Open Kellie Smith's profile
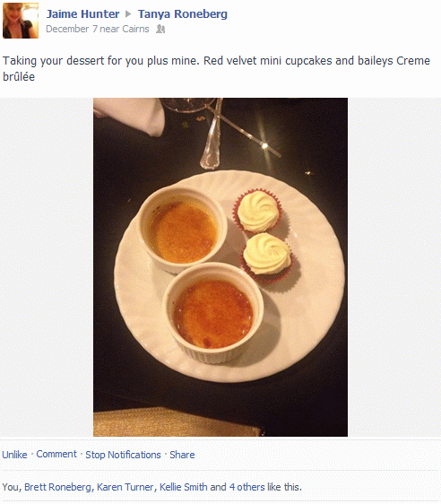Screen dimensions: 441x504 click(x=184, y=487)
